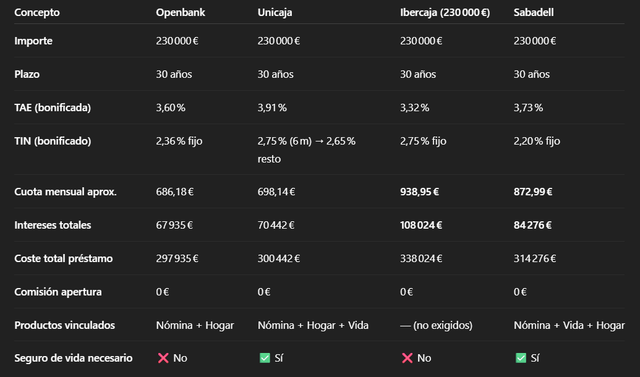Viewport: 640px width, 377px height.
Task: Select the Unicaja column header
Action: 275,12
